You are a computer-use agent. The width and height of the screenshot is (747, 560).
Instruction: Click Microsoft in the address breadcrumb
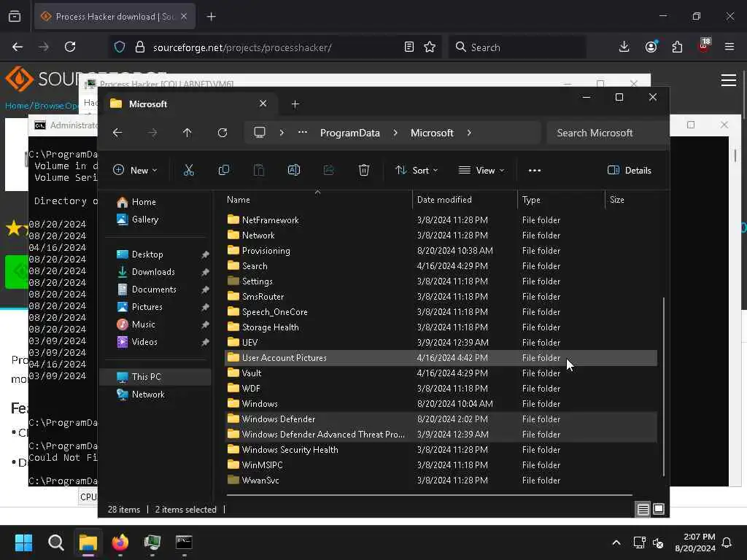[432, 133]
